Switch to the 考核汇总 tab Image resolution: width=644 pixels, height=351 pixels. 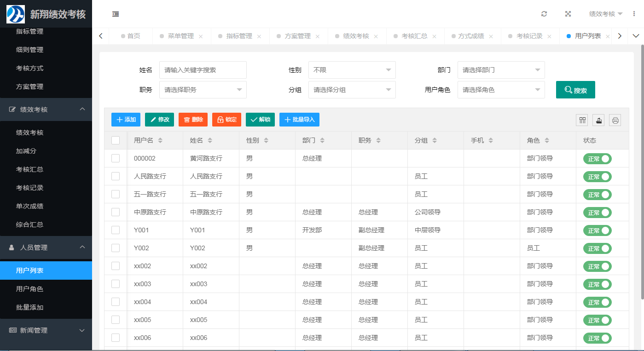coord(414,36)
